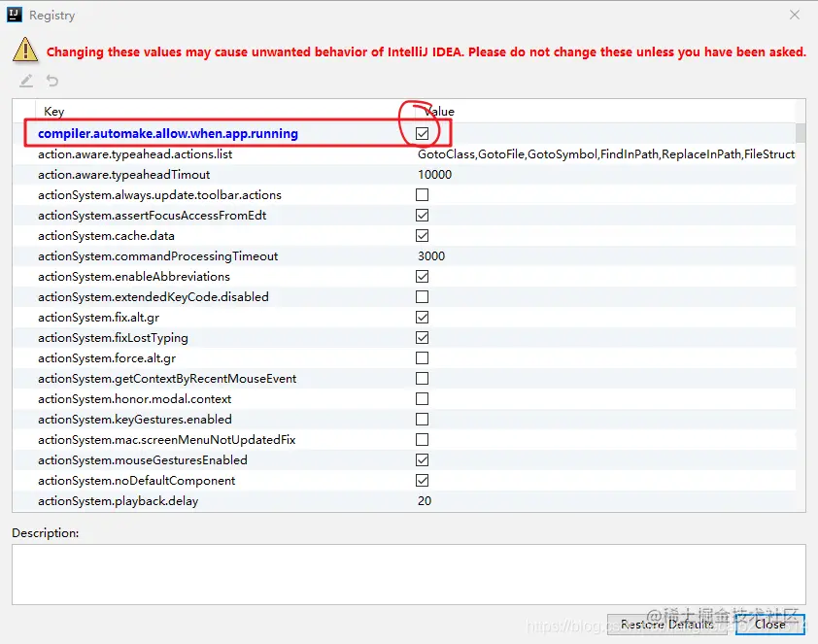Select actionSystem.assertFocusAccessFromEdt key text

(152, 216)
